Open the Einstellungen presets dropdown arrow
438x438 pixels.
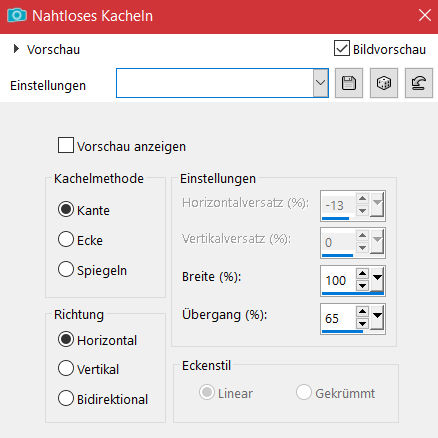(x=320, y=83)
